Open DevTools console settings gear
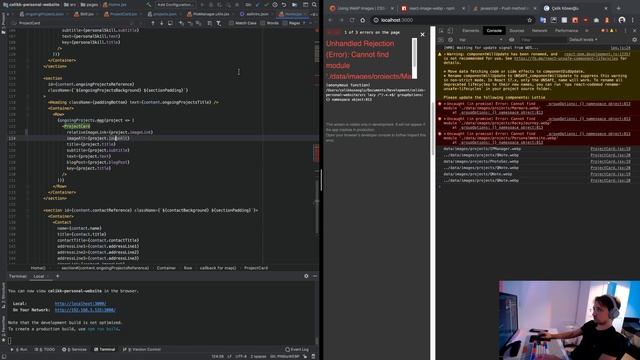Screen dimensions: 640x360 coord(634,40)
